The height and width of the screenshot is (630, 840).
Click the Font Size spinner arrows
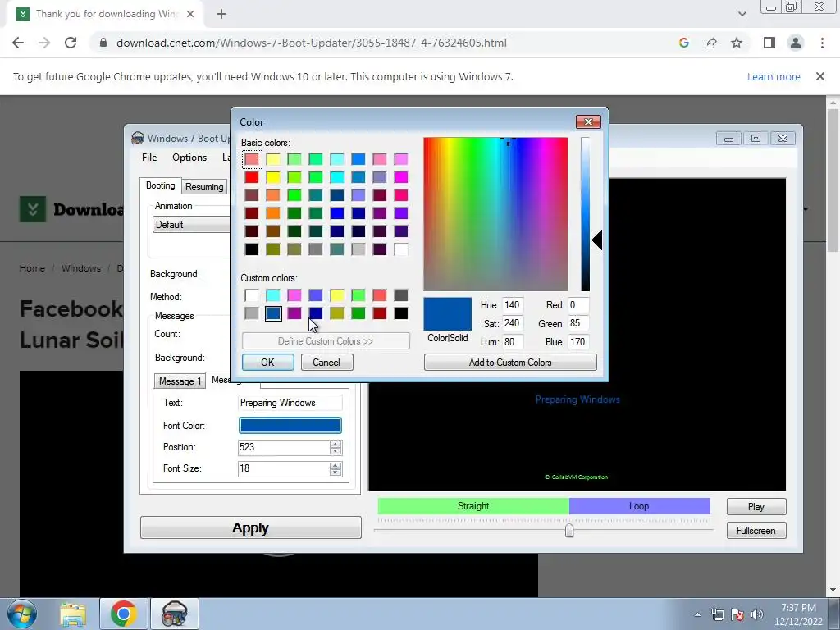(x=336, y=468)
